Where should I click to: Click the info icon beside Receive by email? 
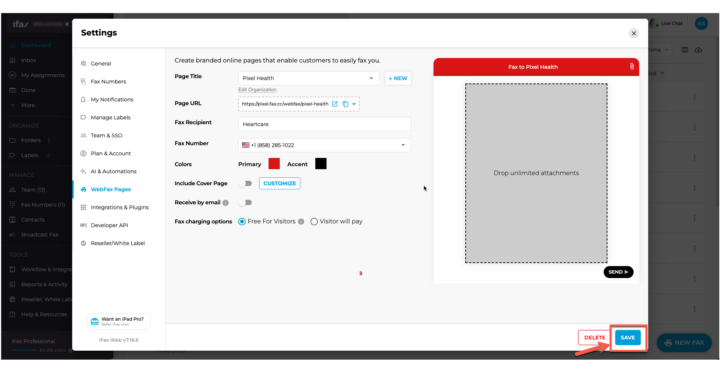(x=225, y=202)
